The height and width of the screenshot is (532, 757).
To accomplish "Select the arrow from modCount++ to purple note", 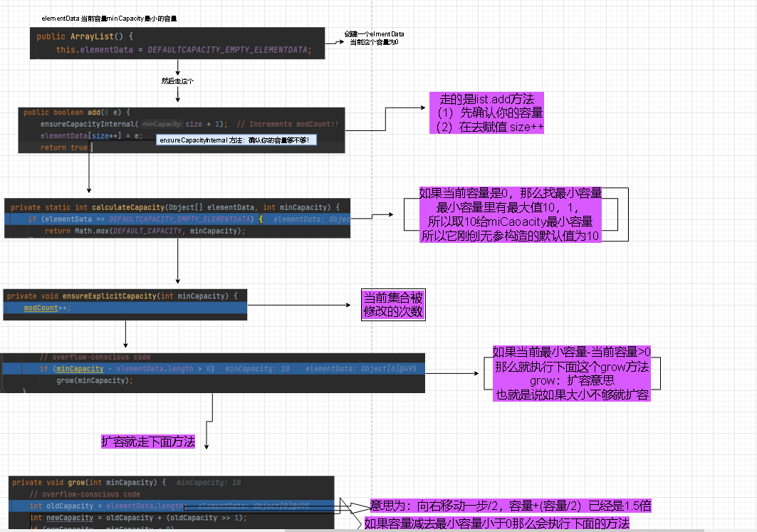I will coord(299,305).
